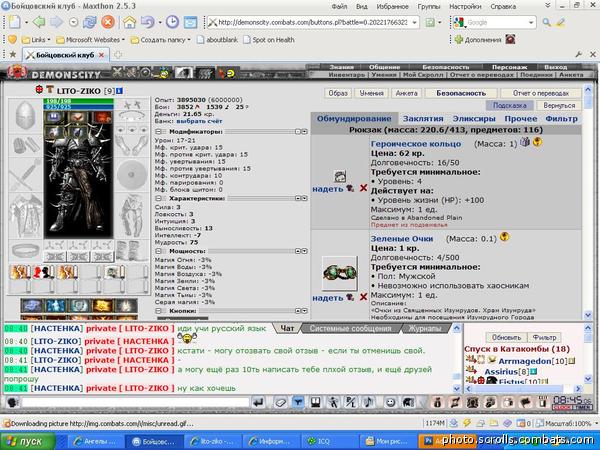This screenshot has width=600, height=450.
Task: Click the New document icon in toolbar
Action: [15, 22]
